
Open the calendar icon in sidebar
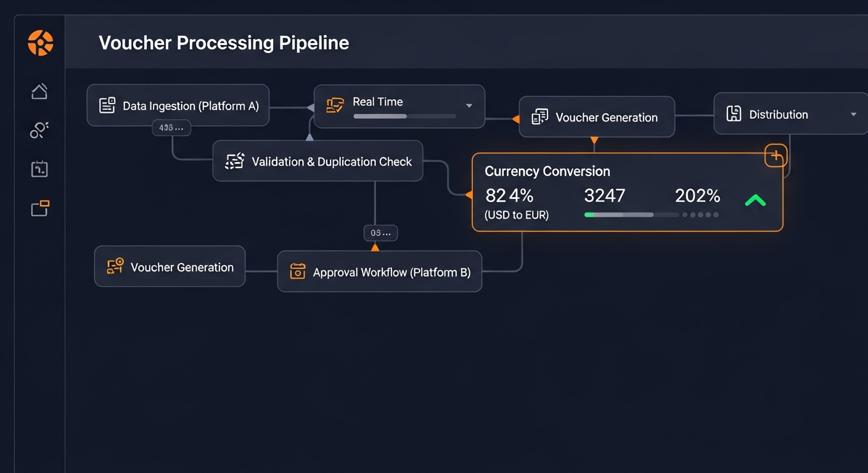coord(39,169)
